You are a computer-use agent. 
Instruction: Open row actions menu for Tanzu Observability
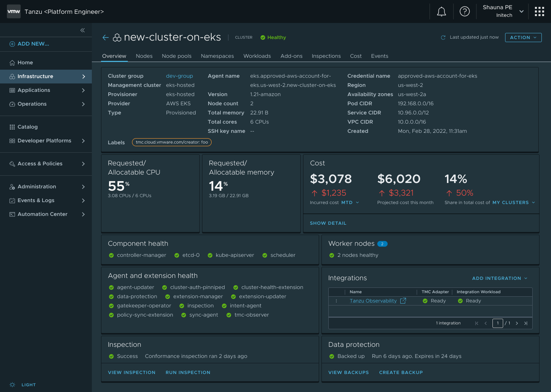point(336,301)
